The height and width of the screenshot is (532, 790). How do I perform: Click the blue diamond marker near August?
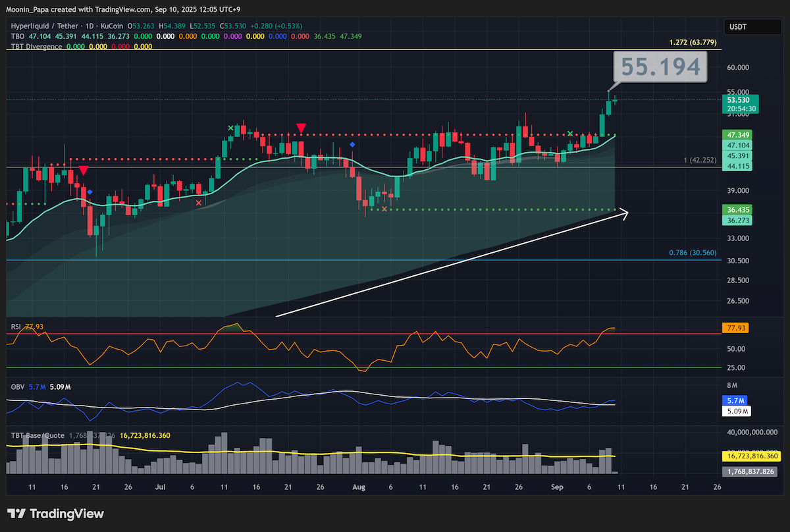[353, 144]
